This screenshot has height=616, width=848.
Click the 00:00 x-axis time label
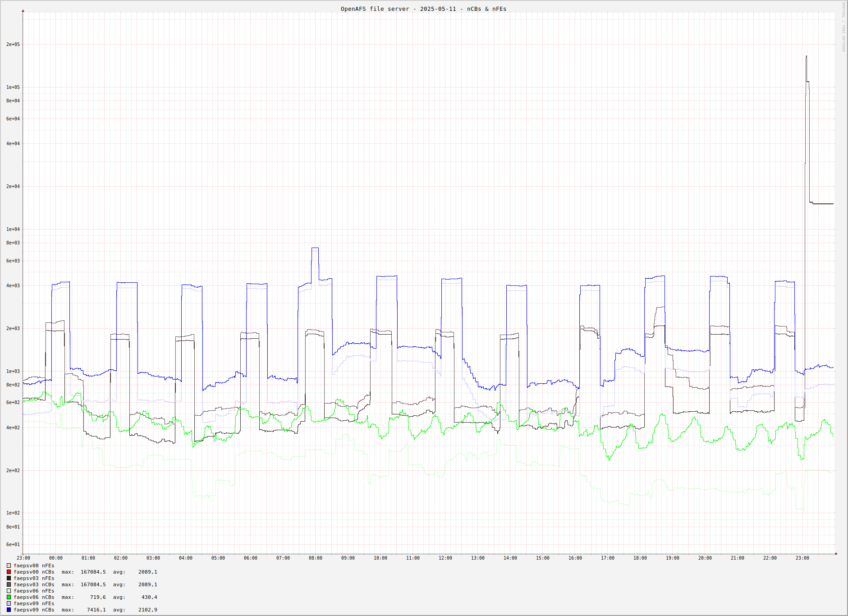(x=56, y=558)
